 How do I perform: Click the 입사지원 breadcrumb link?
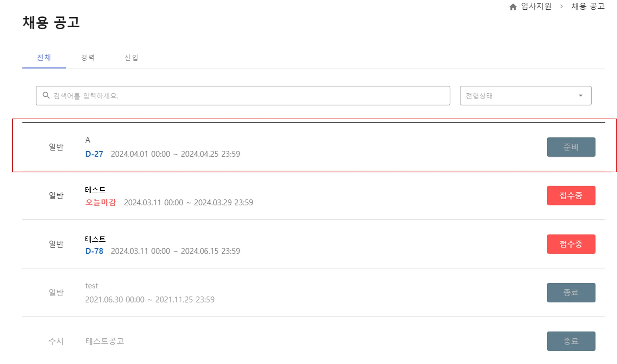(x=536, y=7)
